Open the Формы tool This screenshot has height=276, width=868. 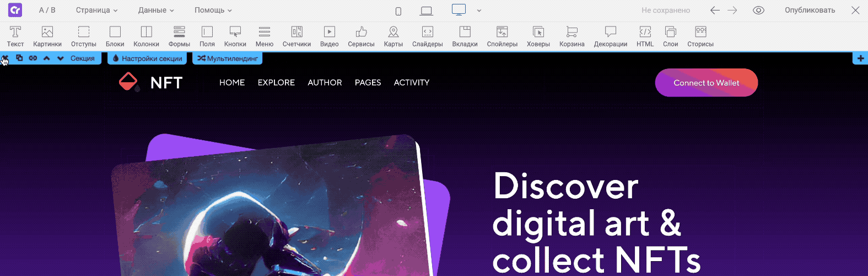click(179, 36)
